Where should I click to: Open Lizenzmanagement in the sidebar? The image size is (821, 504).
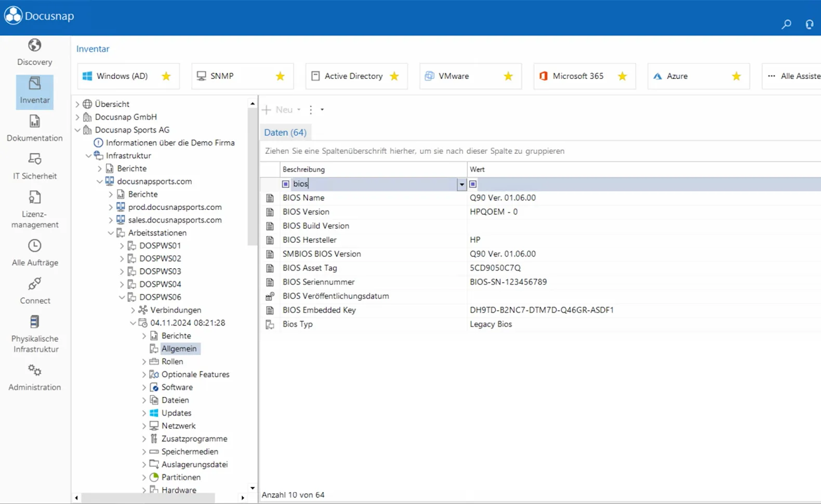[34, 209]
